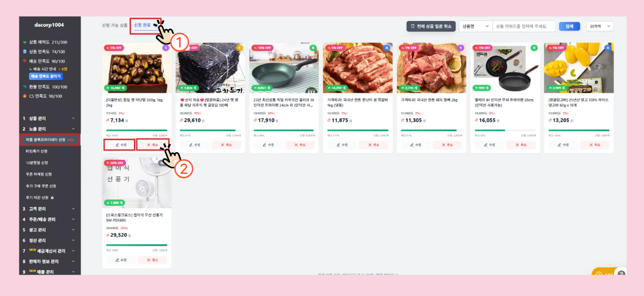The image size is (644, 296).
Task: Open 타임특가 신청 in the sidebar
Action: point(36,151)
